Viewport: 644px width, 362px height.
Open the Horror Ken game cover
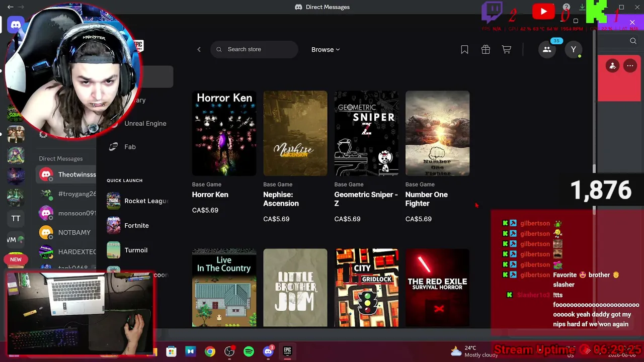[224, 133]
